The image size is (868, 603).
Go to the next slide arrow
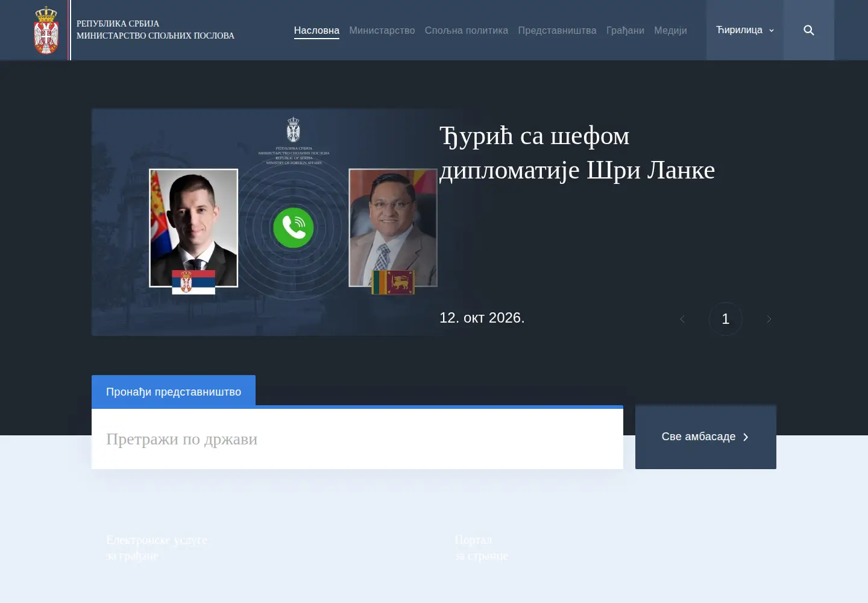click(769, 319)
